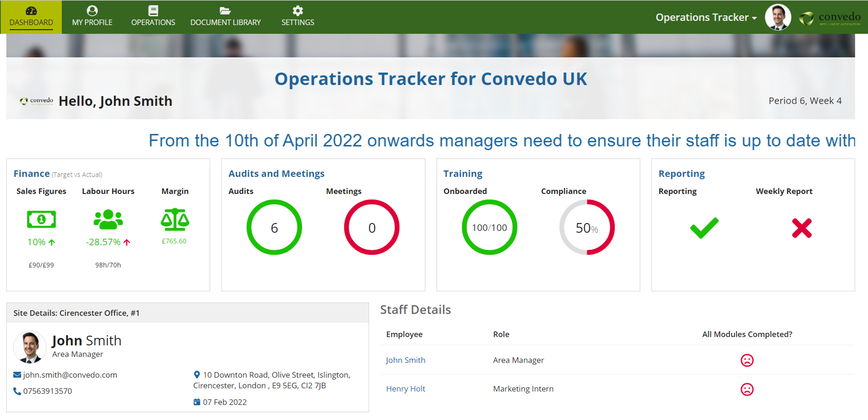Click the 98h/70h labour hours value
868x420 pixels.
point(108,265)
